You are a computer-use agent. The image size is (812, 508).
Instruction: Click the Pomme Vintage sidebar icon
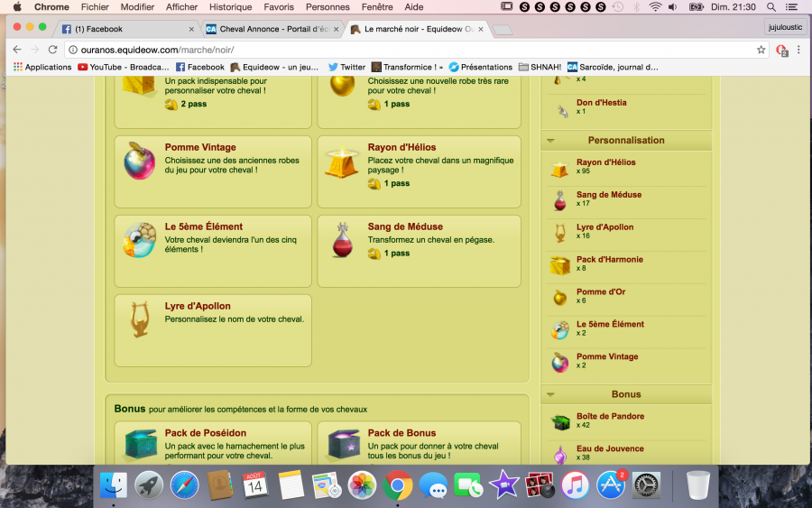[559, 363]
